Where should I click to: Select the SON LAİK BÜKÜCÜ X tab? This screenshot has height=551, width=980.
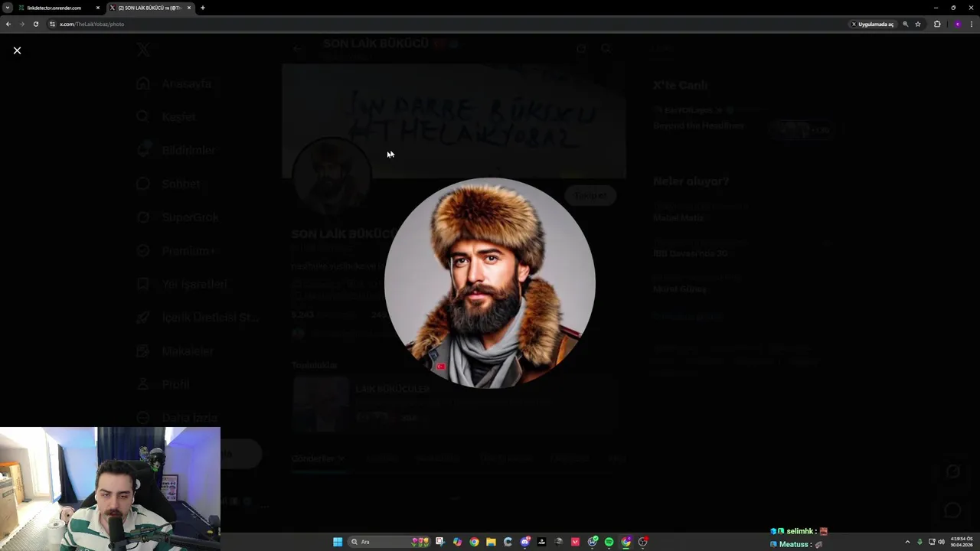(x=149, y=8)
